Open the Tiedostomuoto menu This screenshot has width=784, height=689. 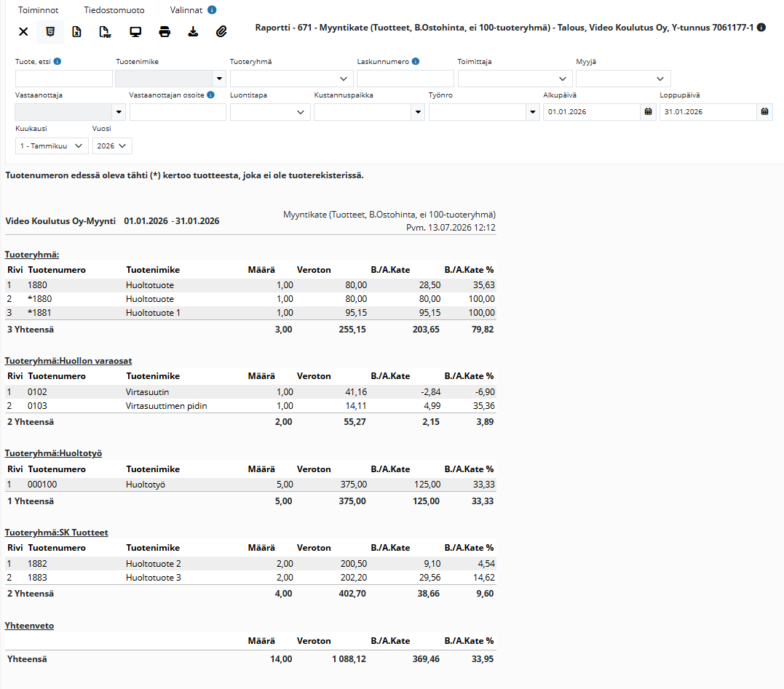click(x=114, y=10)
